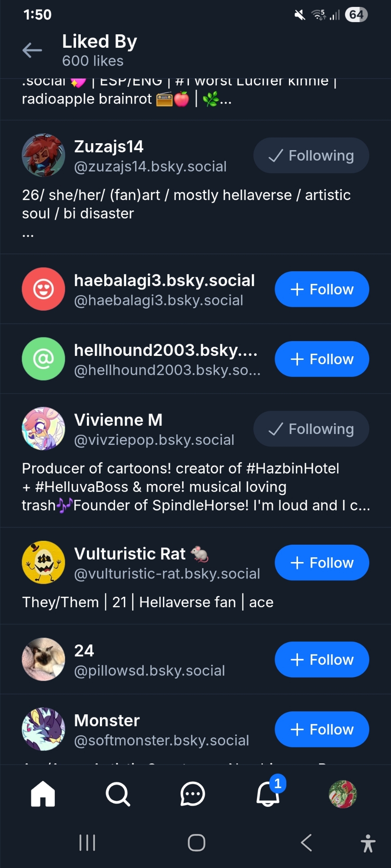Tap Android system back chevron

click(306, 843)
